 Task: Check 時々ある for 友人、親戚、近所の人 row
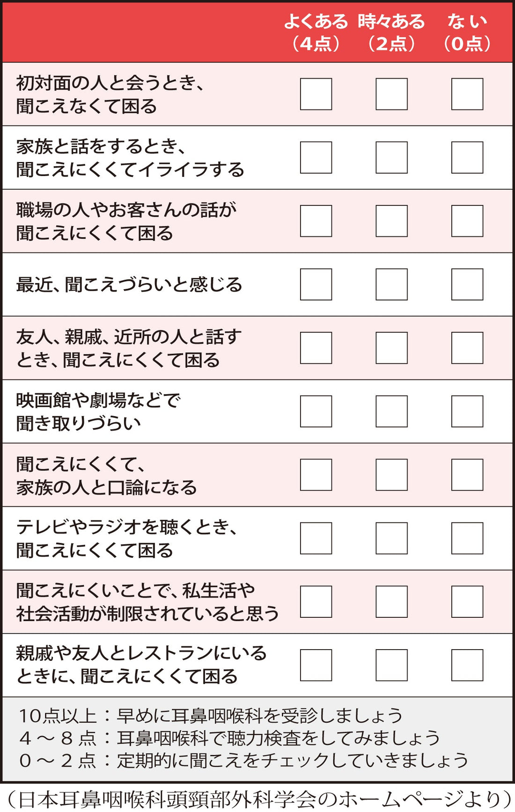pos(391,348)
